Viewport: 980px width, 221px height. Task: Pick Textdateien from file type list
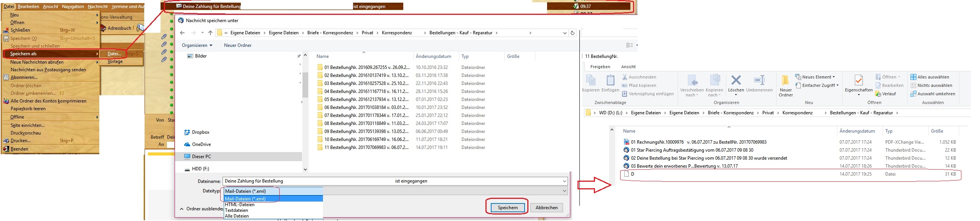273,210
